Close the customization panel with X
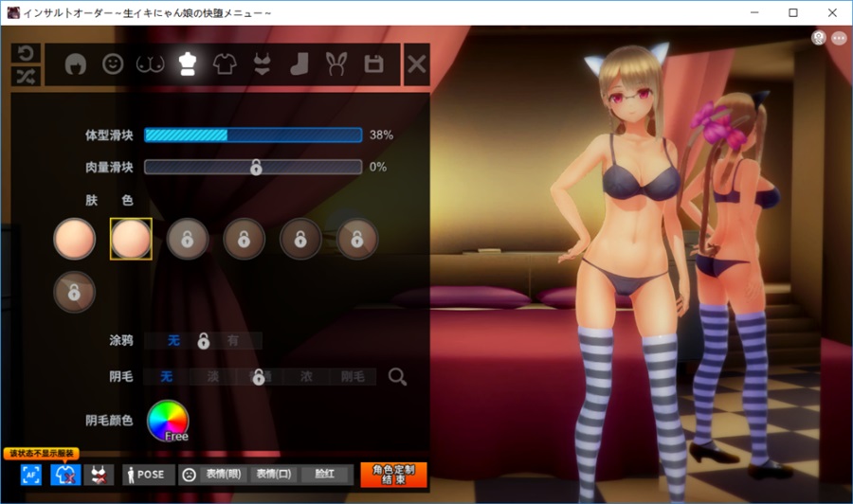 coord(417,64)
